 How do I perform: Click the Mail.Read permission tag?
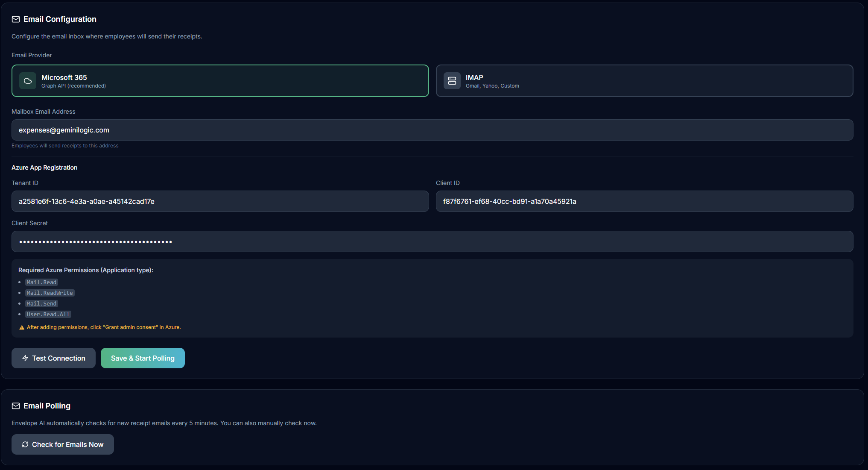pyautogui.click(x=41, y=282)
